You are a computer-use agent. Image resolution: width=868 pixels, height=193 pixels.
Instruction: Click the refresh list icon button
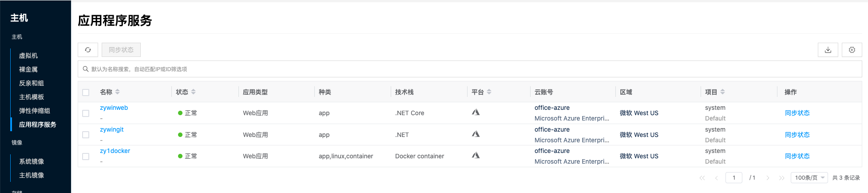(88, 50)
